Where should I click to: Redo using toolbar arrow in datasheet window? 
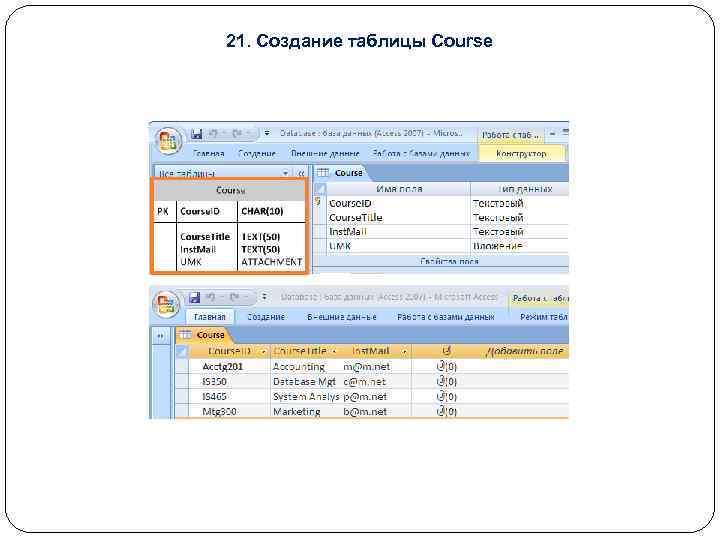(x=235, y=298)
